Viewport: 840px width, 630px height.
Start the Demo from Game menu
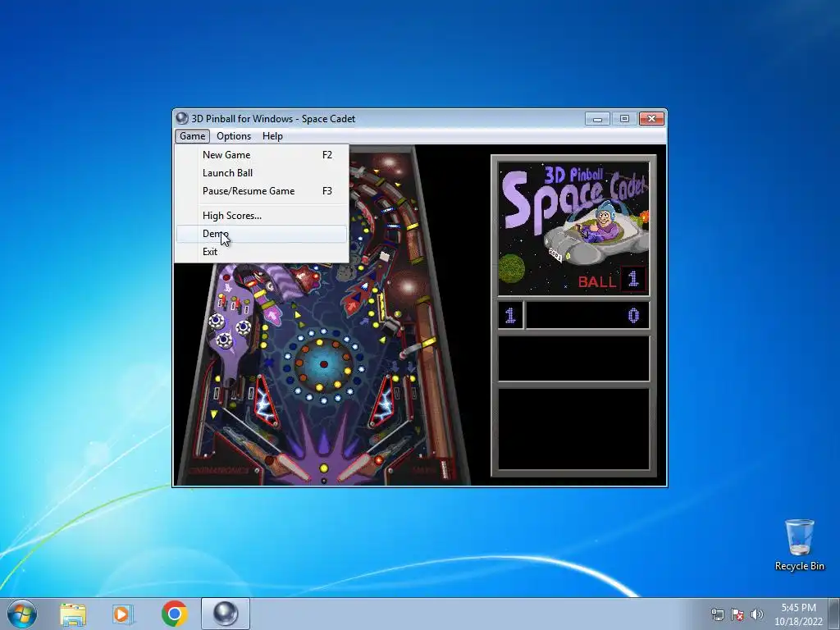click(262, 234)
